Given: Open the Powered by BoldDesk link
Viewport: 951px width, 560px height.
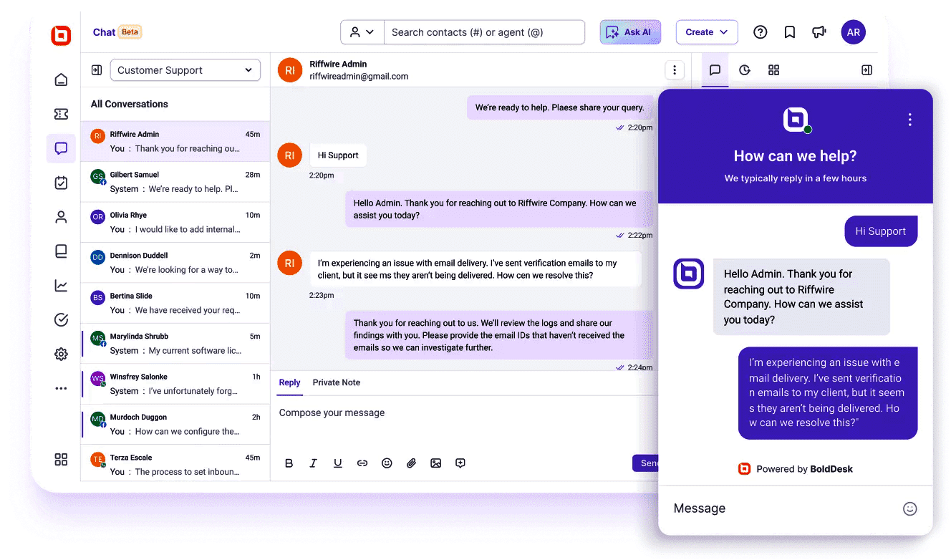Looking at the screenshot, I should 796,469.
